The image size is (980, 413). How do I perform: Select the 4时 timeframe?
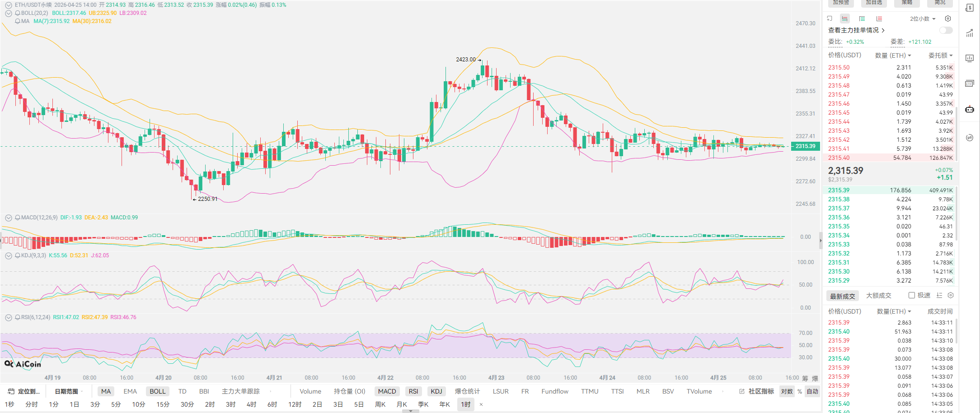coord(251,404)
